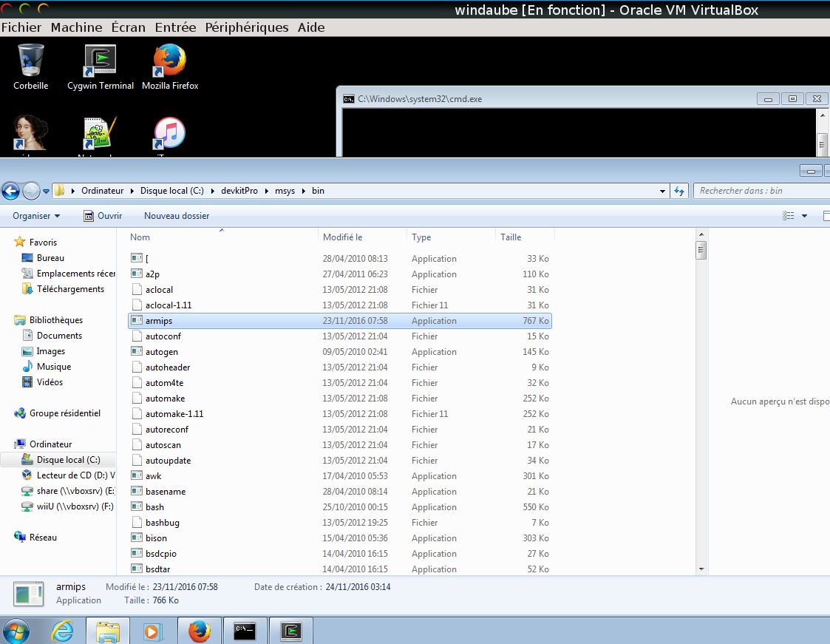830x644 pixels.
Task: Click the file list scroll-down arrow
Action: coord(701,569)
